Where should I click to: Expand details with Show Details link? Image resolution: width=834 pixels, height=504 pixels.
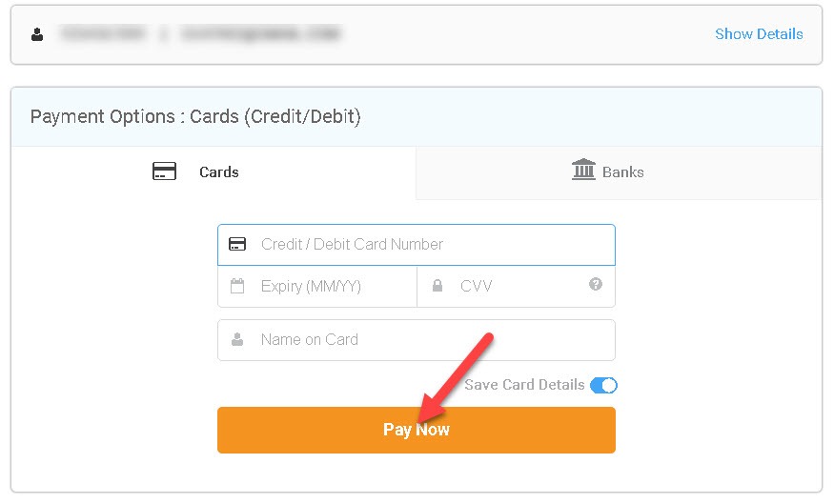[759, 34]
